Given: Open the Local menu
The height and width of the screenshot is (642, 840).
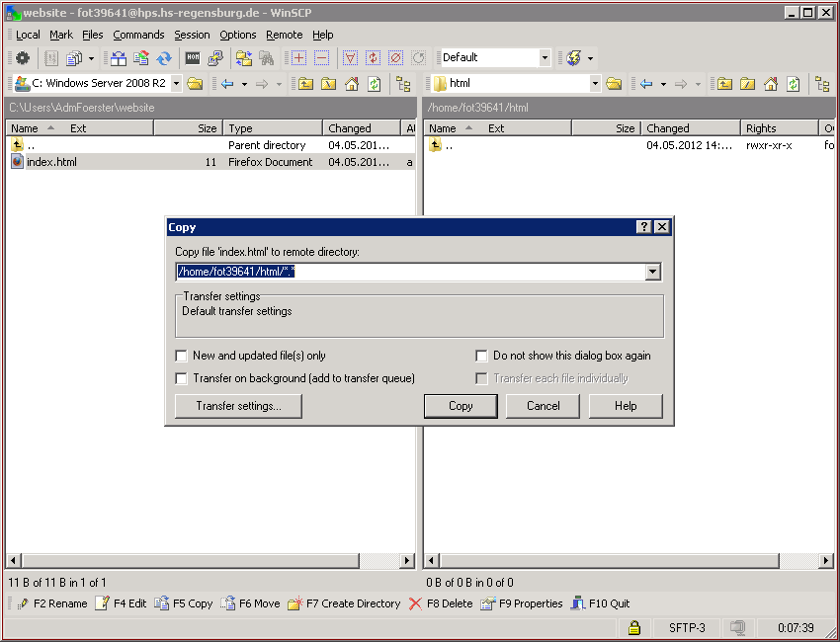Looking at the screenshot, I should pos(28,35).
